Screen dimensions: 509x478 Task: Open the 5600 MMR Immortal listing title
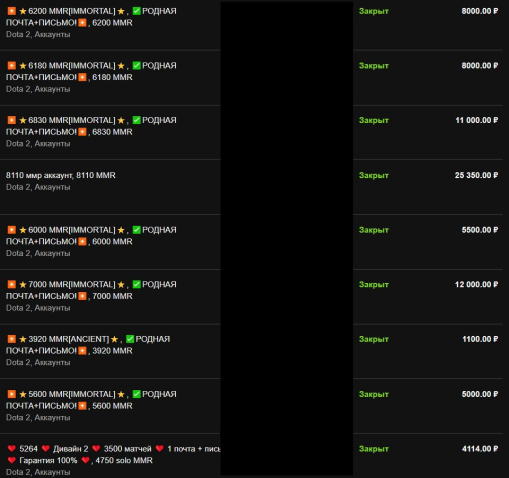91,400
